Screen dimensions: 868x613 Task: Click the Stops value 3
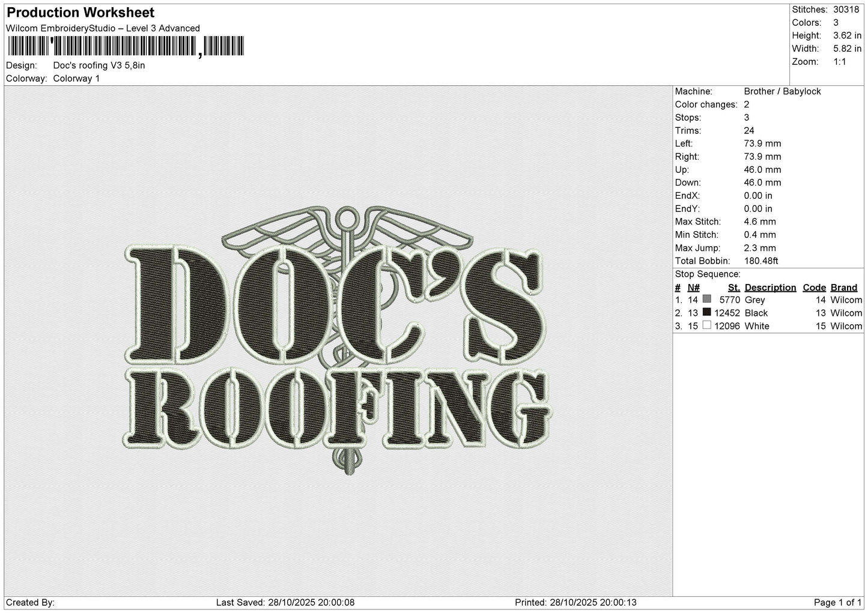point(747,118)
